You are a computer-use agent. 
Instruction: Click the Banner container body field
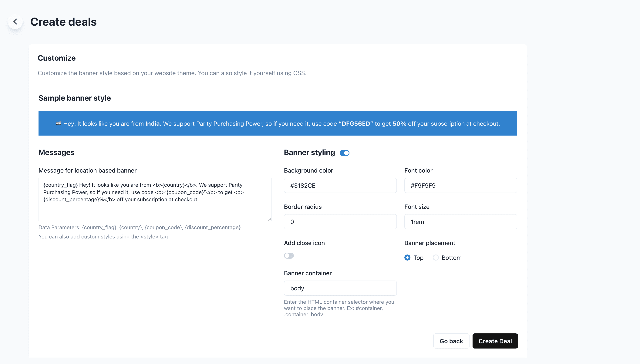coord(340,288)
